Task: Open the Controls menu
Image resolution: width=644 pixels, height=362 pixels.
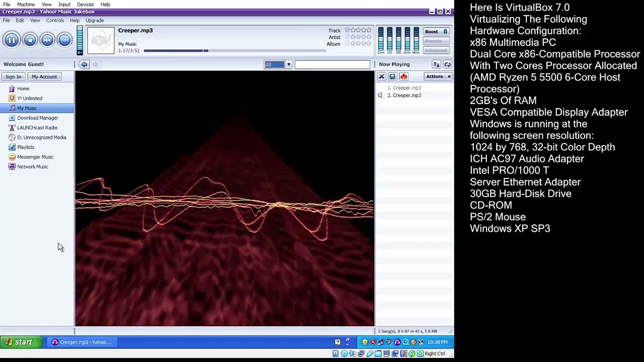Action: [x=55, y=21]
